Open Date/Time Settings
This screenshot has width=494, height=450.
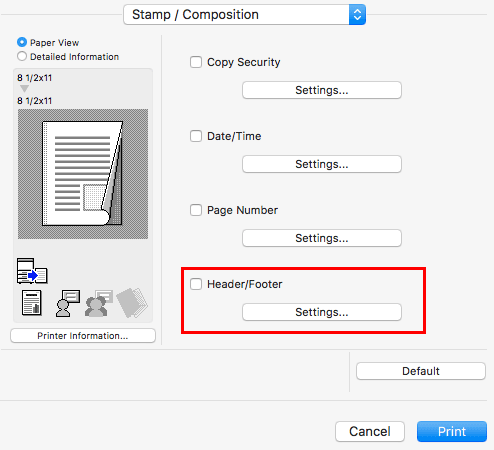click(x=322, y=164)
